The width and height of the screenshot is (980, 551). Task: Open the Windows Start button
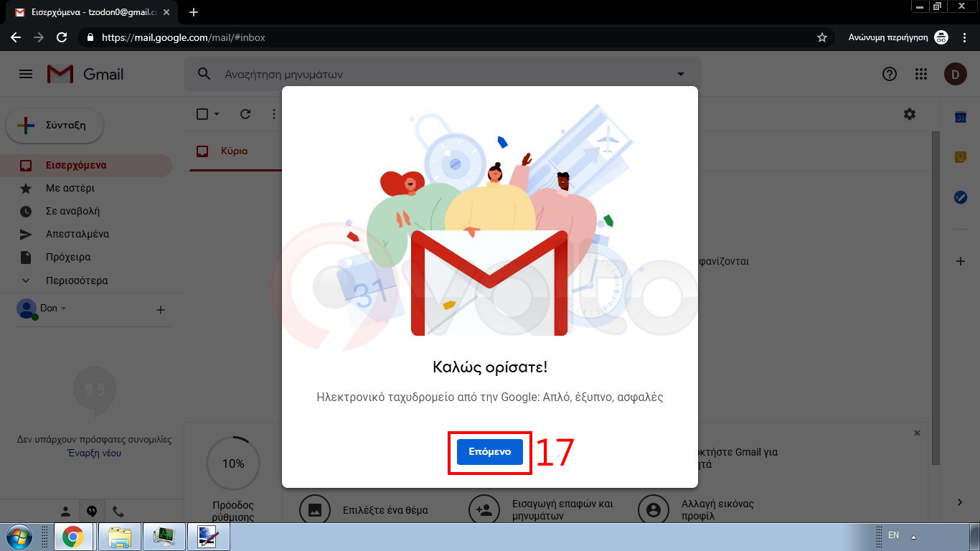[19, 537]
